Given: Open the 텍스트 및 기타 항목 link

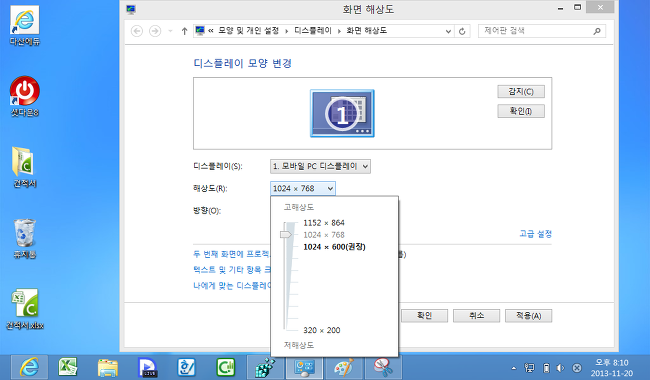Looking at the screenshot, I should pos(232,270).
